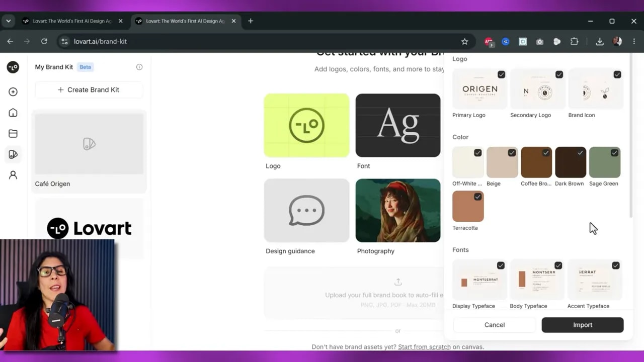Click the Secondary Logo thumbnail
644x362 pixels.
[x=538, y=89]
